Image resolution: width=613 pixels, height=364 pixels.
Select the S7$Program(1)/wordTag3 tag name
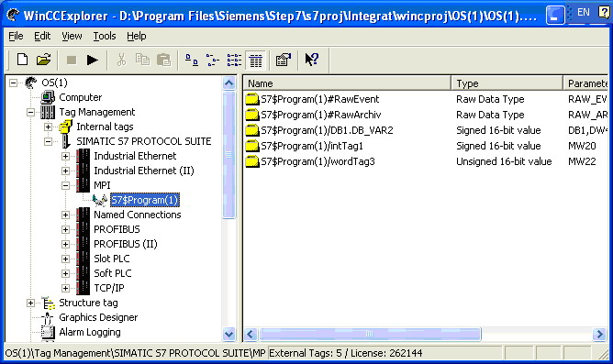318,161
